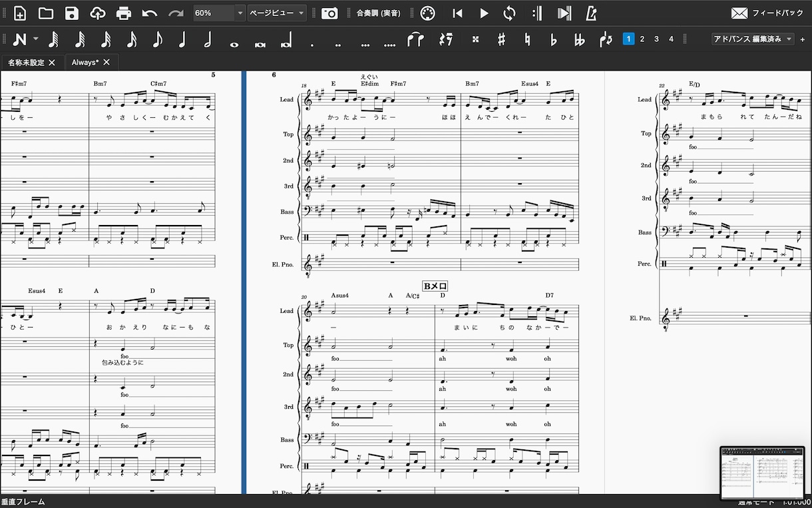Screen dimensions: 812x508
Task: Switch to voice 2
Action: (x=642, y=39)
